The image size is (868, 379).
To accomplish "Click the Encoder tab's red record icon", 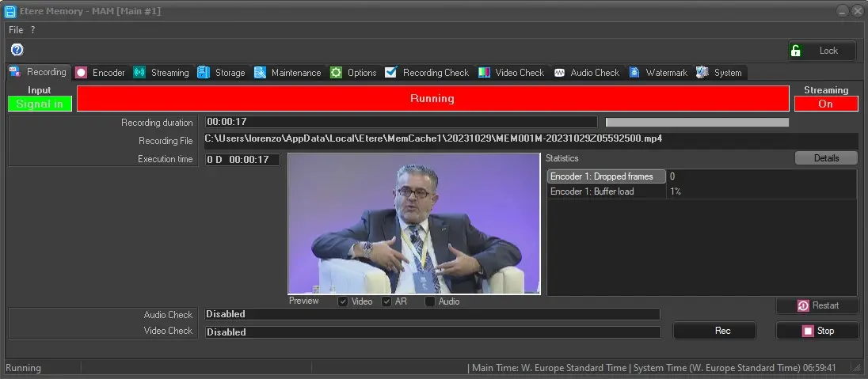I will coord(81,73).
